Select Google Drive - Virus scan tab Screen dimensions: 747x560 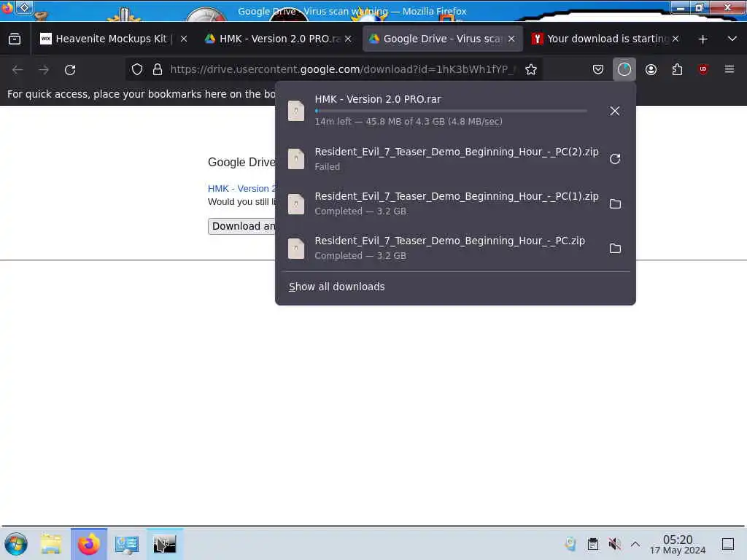pyautogui.click(x=443, y=39)
